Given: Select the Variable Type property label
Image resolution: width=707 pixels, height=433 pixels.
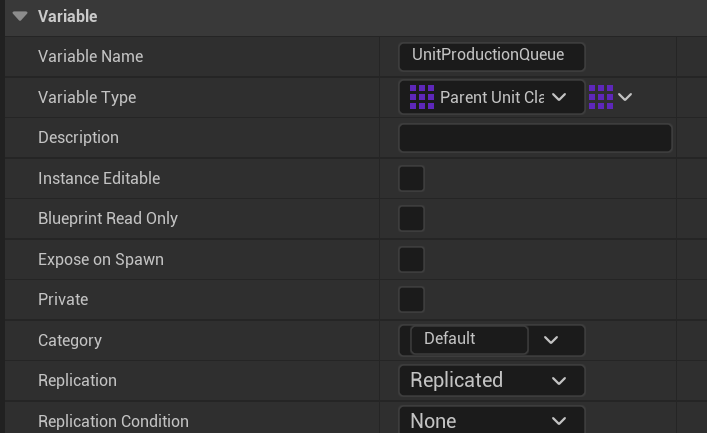Looking at the screenshot, I should pos(87,97).
